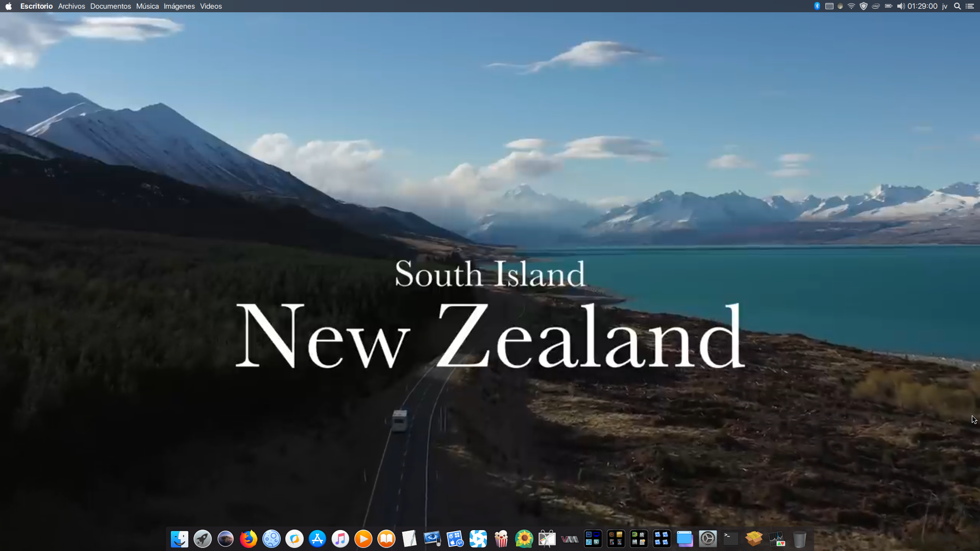Open the orange play-button media player

(363, 539)
